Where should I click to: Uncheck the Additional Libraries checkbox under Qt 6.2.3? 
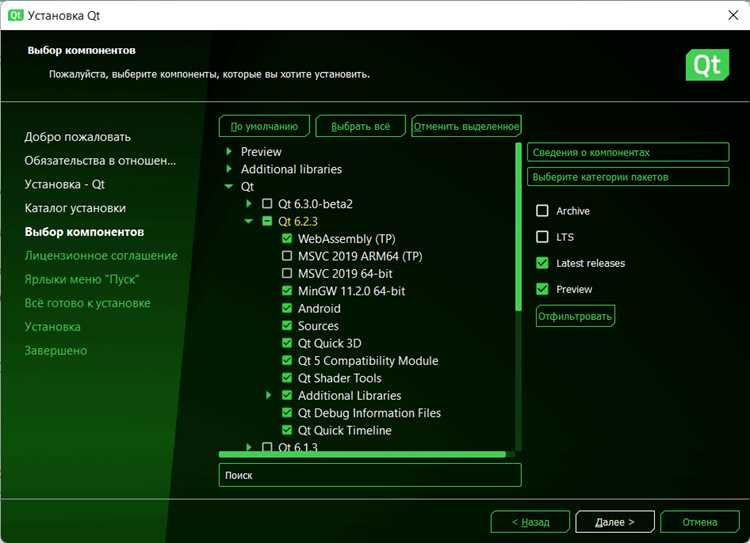[287, 395]
